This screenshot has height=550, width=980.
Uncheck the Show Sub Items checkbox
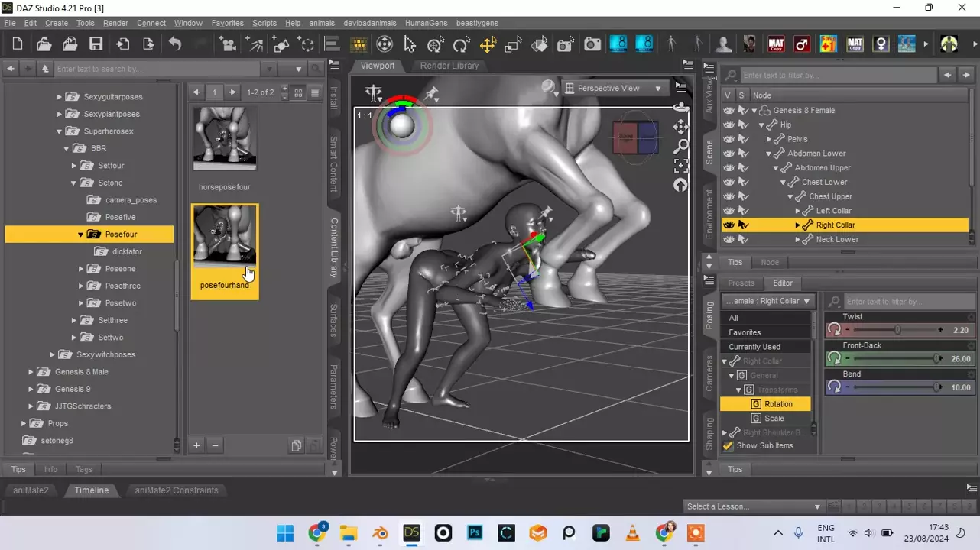pos(729,446)
